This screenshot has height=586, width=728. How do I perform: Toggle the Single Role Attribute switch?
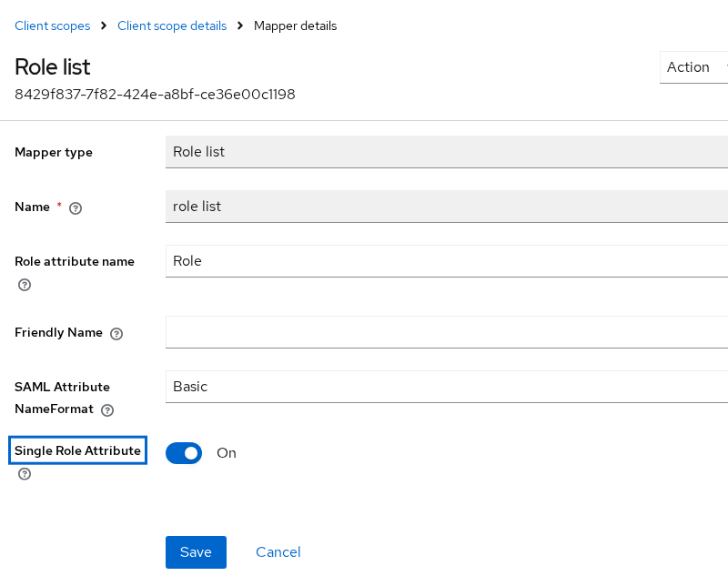coord(184,453)
